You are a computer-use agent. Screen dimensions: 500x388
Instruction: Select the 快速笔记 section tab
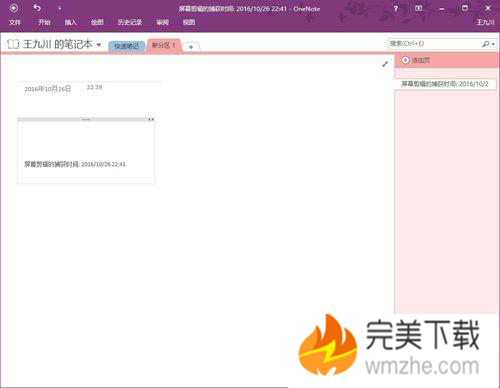pos(127,46)
